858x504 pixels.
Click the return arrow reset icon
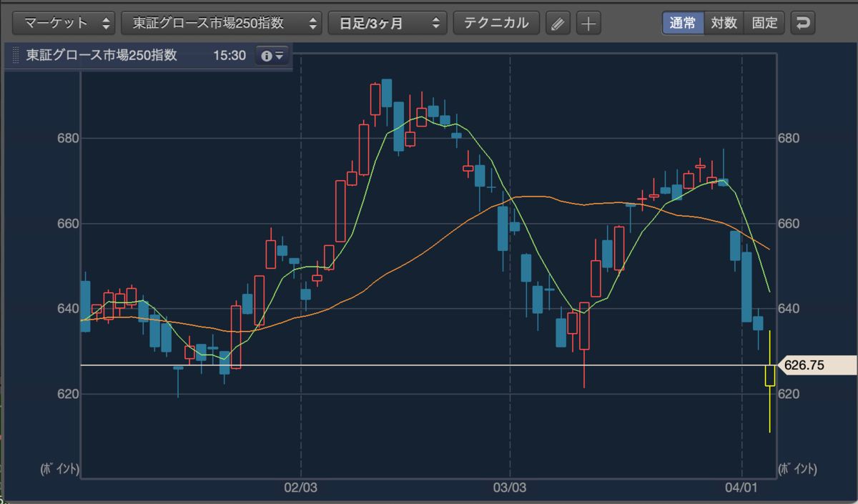tap(803, 23)
